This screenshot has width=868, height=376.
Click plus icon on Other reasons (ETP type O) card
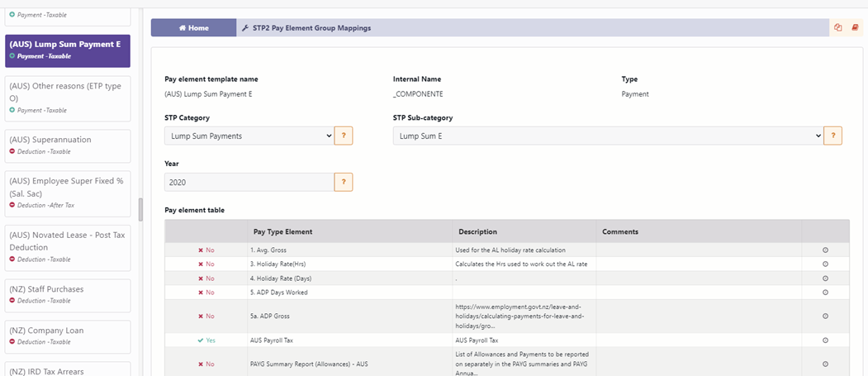coord(12,110)
